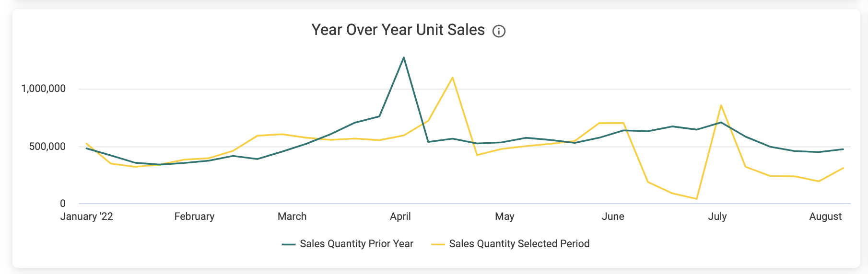Click the May axis label
This screenshot has width=868, height=274.
(504, 217)
